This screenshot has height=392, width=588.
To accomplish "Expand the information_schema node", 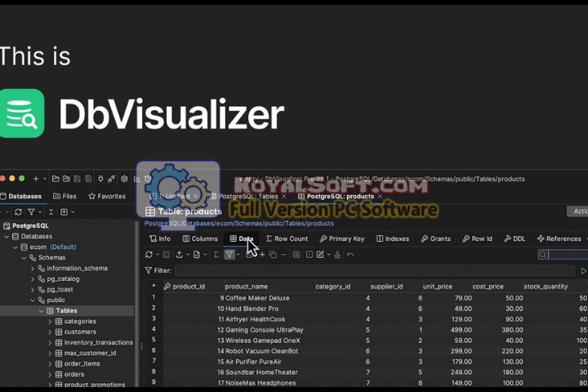I will (x=33, y=268).
